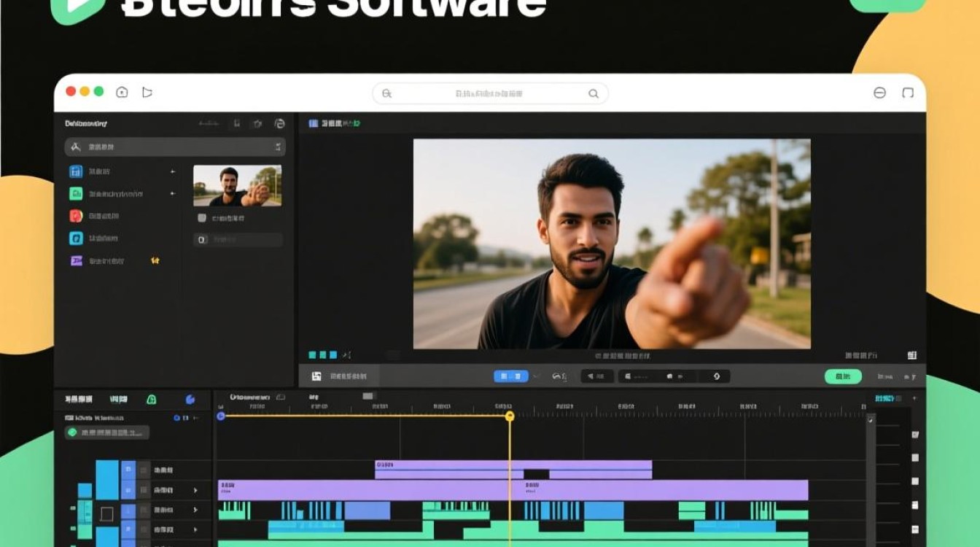980x547 pixels.
Task: Click the home icon beside window controls
Action: coord(122,92)
